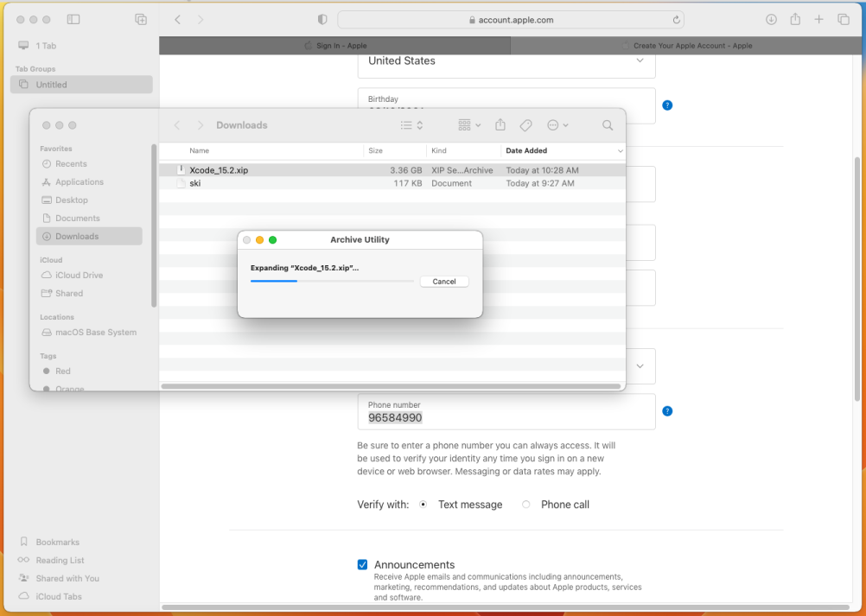This screenshot has height=616, width=866.
Task: Switch to the Sign In - Apple tab
Action: pyautogui.click(x=334, y=45)
